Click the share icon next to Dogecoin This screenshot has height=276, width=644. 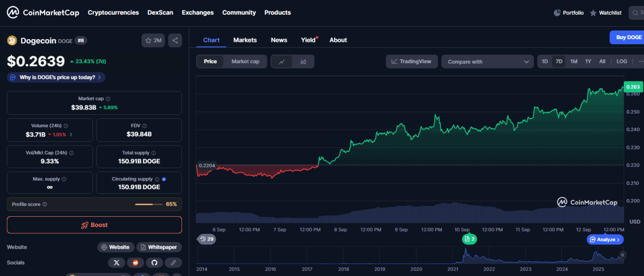(175, 41)
